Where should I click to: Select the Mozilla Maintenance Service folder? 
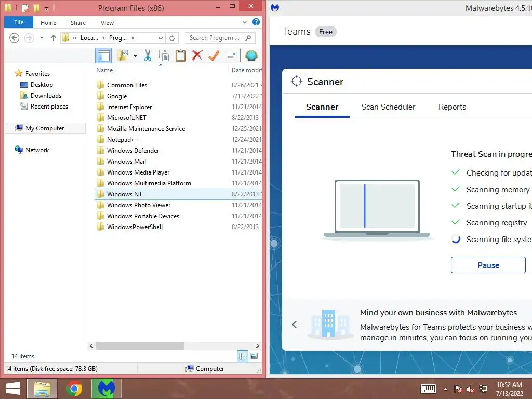[x=146, y=129]
